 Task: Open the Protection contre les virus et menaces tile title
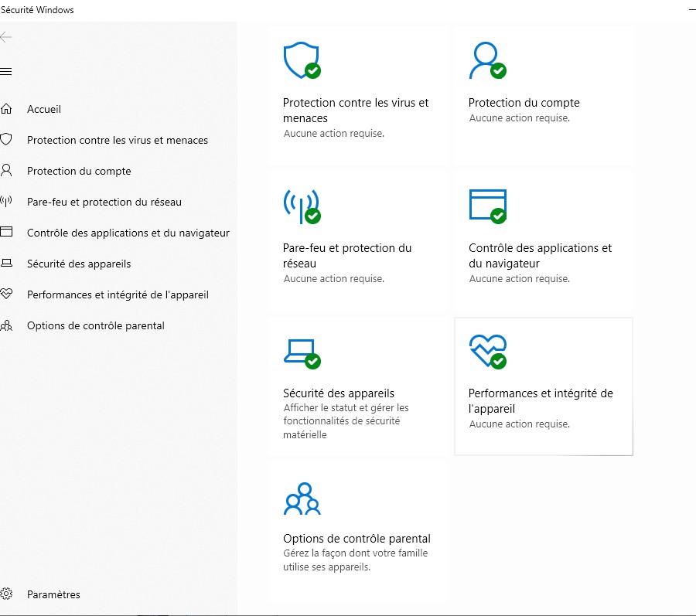click(356, 111)
